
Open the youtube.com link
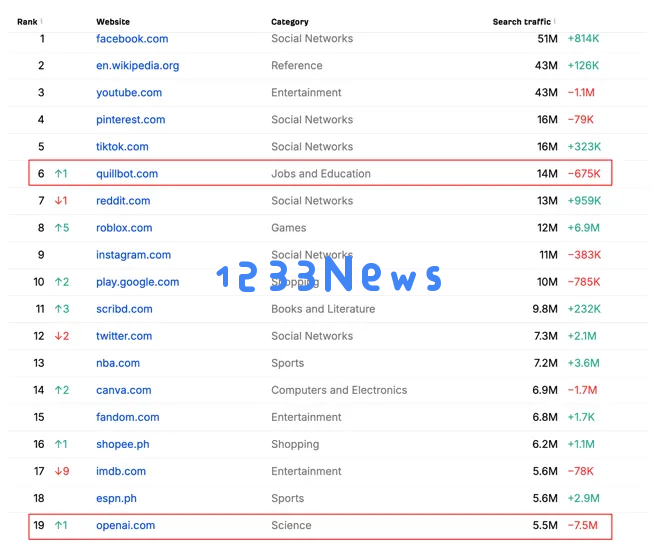coord(129,93)
